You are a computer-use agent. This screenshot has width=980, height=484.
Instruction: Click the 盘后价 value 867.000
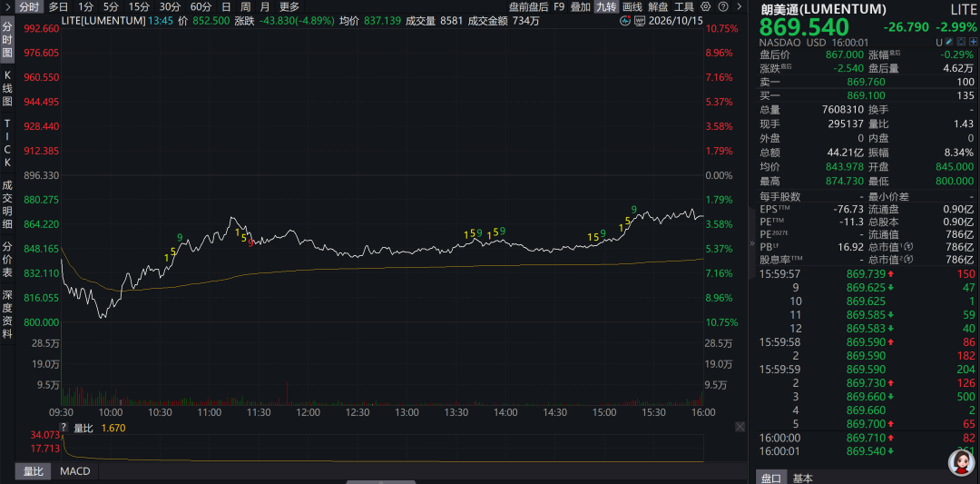[845, 54]
